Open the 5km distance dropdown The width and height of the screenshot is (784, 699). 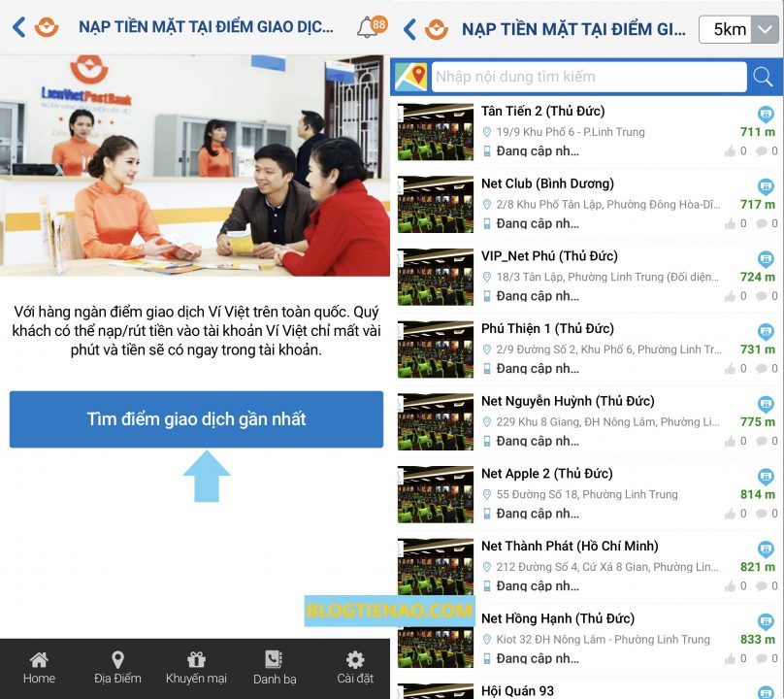738,29
